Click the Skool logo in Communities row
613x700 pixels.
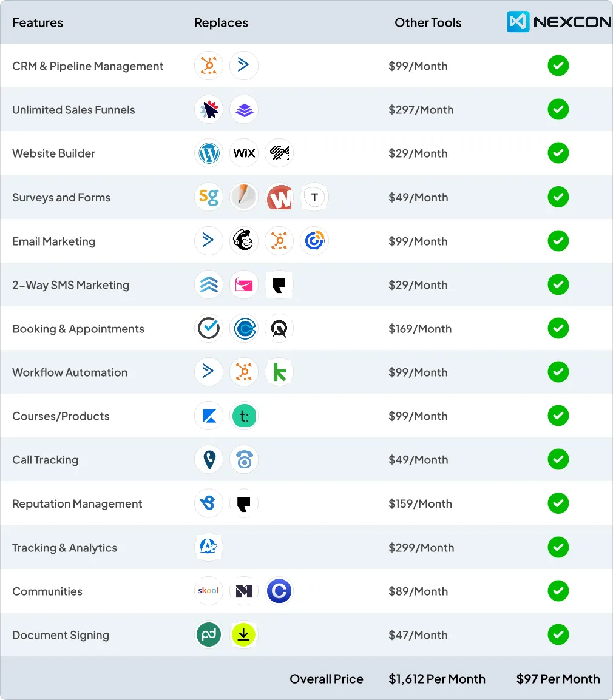[209, 591]
